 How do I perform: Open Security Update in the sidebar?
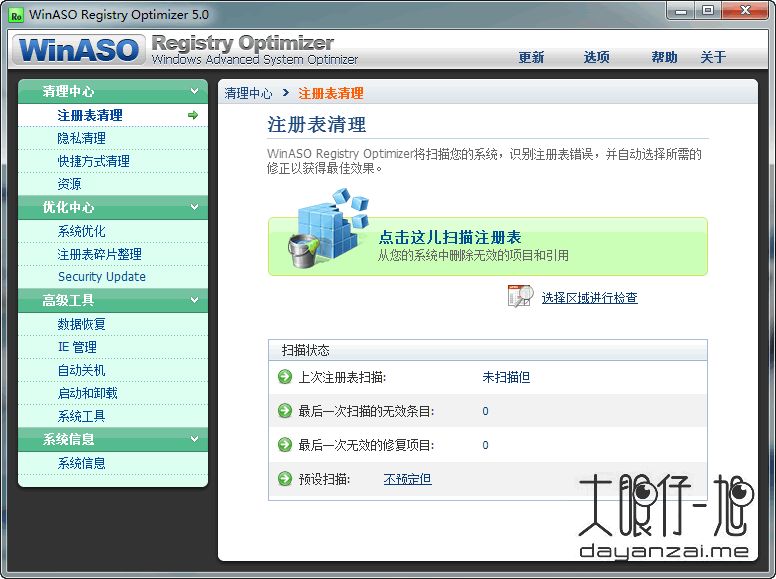[x=113, y=277]
